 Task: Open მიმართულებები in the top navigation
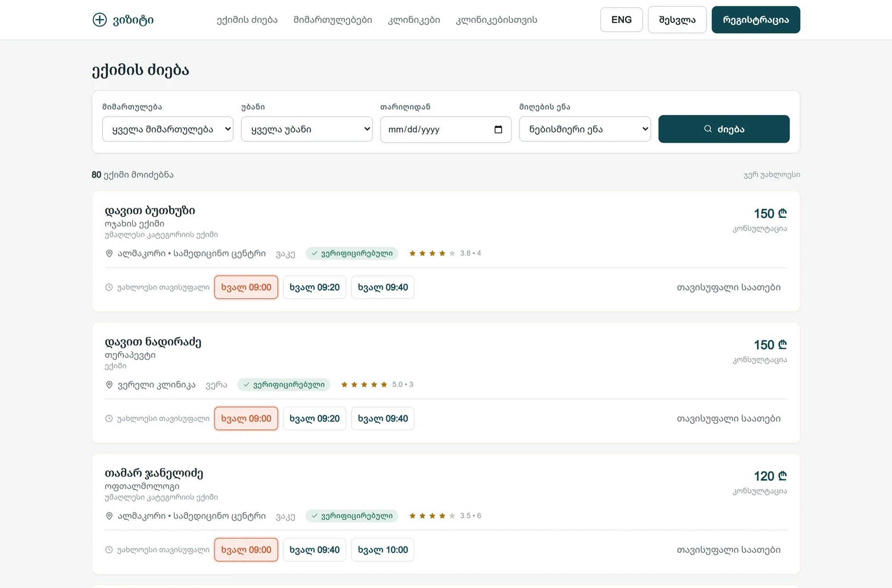(x=333, y=20)
